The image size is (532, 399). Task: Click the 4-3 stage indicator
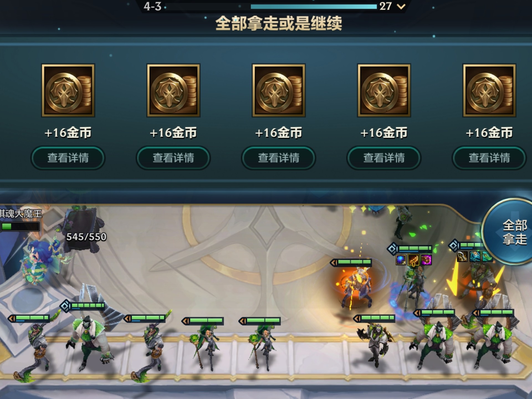(152, 6)
